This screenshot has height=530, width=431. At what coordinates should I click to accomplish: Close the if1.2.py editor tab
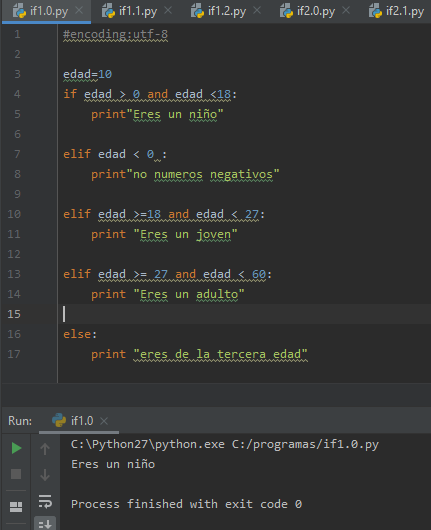[x=257, y=10]
